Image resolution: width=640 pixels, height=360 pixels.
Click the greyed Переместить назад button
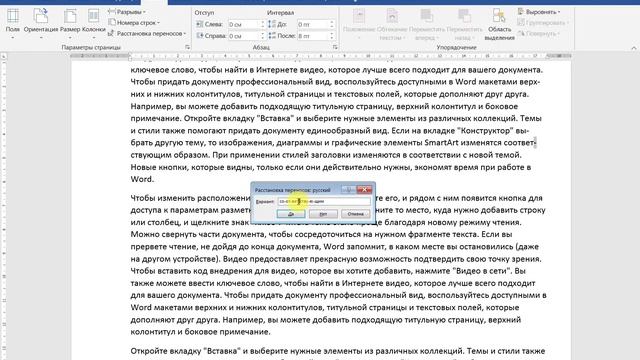(x=464, y=24)
